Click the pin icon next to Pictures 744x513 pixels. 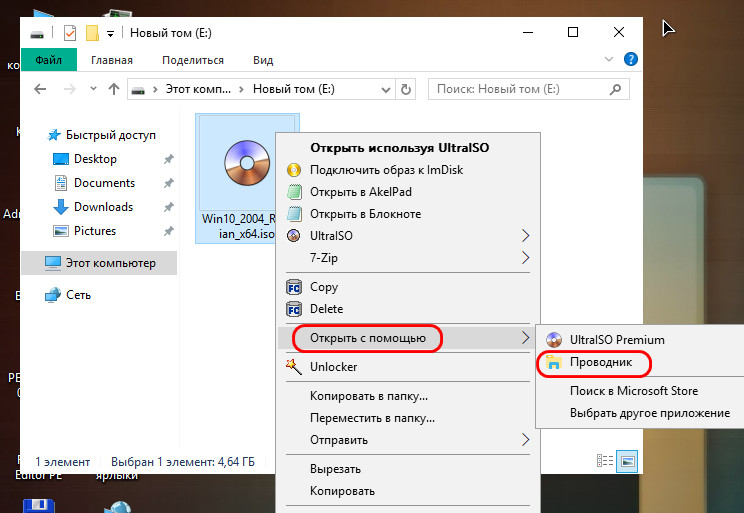tap(168, 232)
